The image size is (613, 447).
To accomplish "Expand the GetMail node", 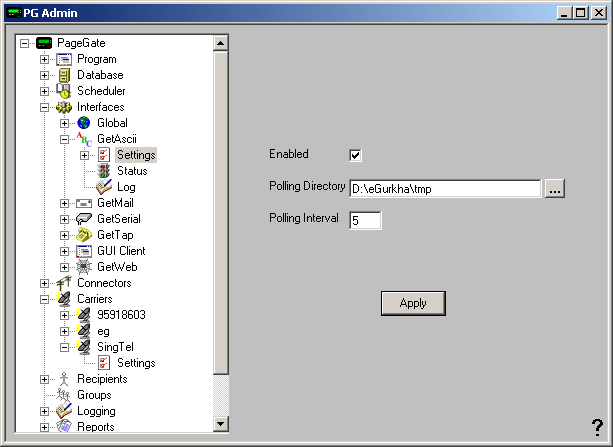I will (x=64, y=203).
